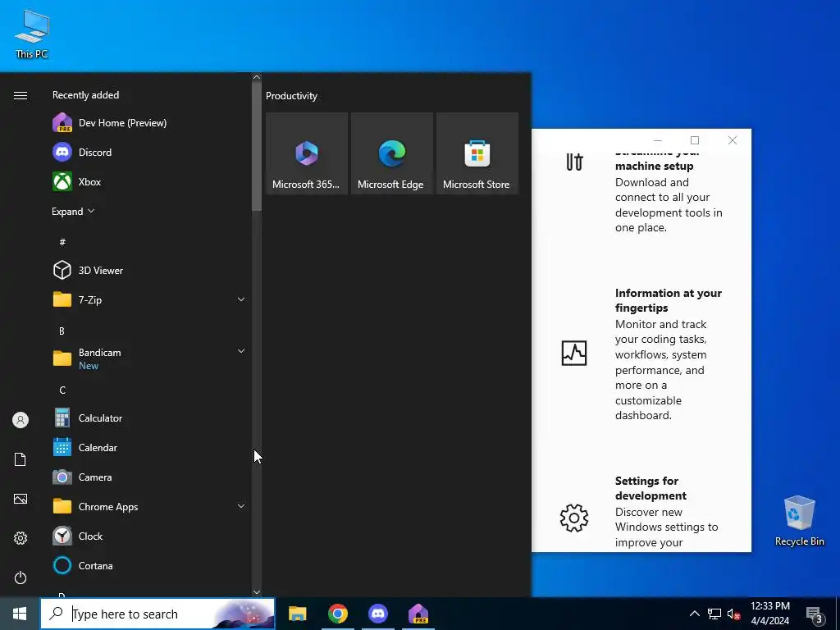Minimize the Dev Home window
The height and width of the screenshot is (630, 840).
tap(657, 140)
